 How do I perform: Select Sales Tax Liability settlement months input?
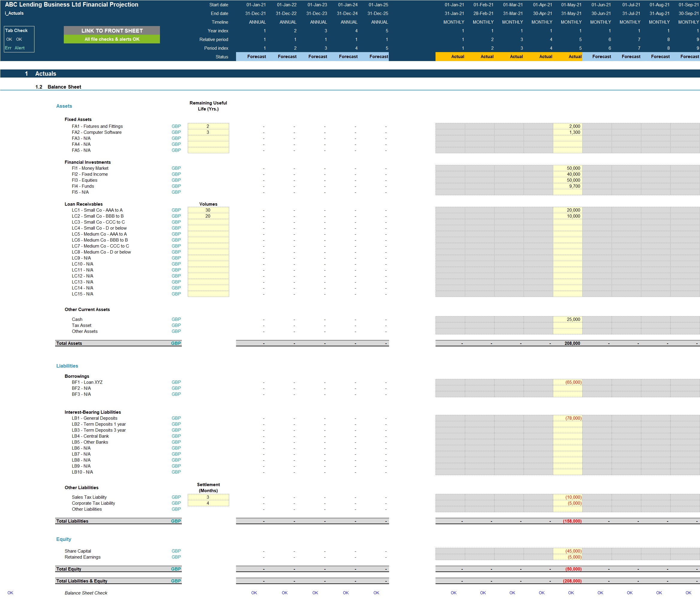[208, 497]
